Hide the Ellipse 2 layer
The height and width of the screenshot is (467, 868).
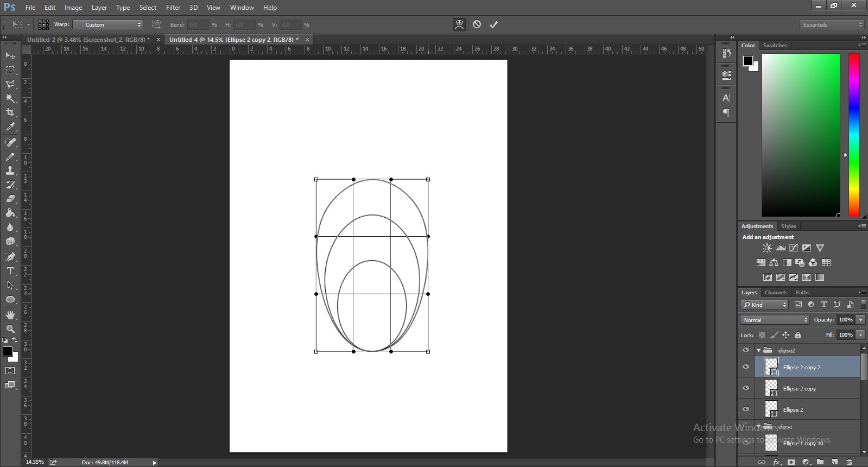pos(746,409)
